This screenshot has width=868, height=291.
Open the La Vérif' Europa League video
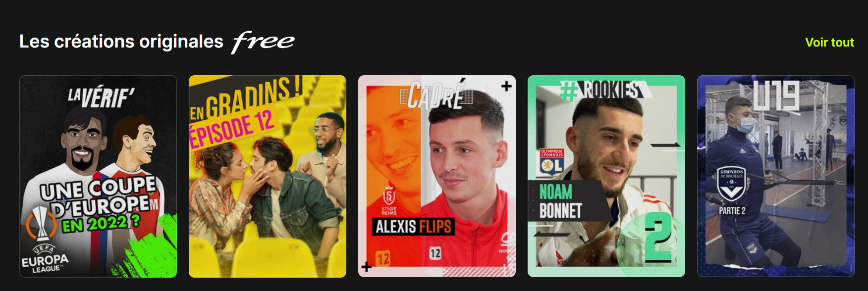tap(98, 176)
